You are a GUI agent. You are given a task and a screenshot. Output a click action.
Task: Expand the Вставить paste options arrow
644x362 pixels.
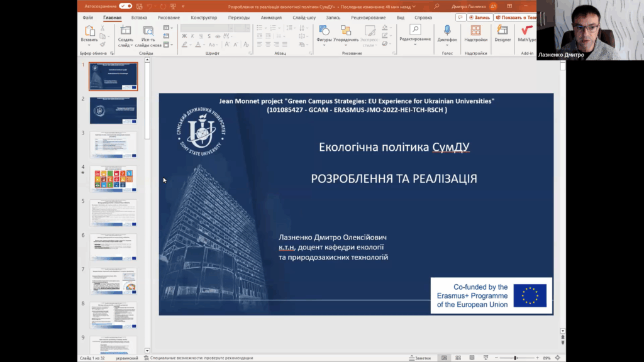89,45
